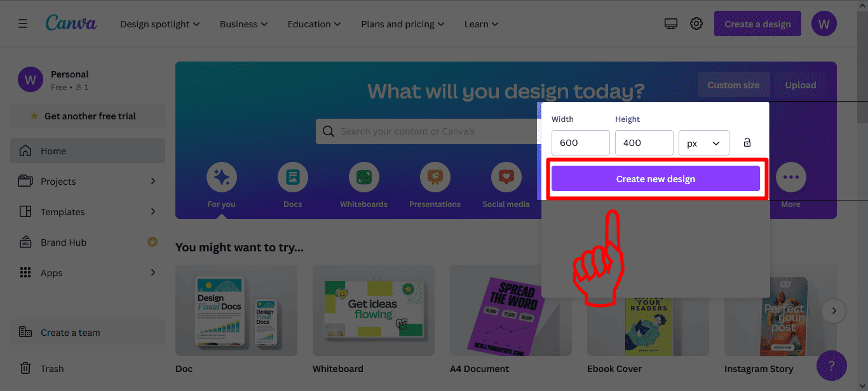Screen dimensions: 868x391
Task: Click Get another free trial
Action: point(88,116)
